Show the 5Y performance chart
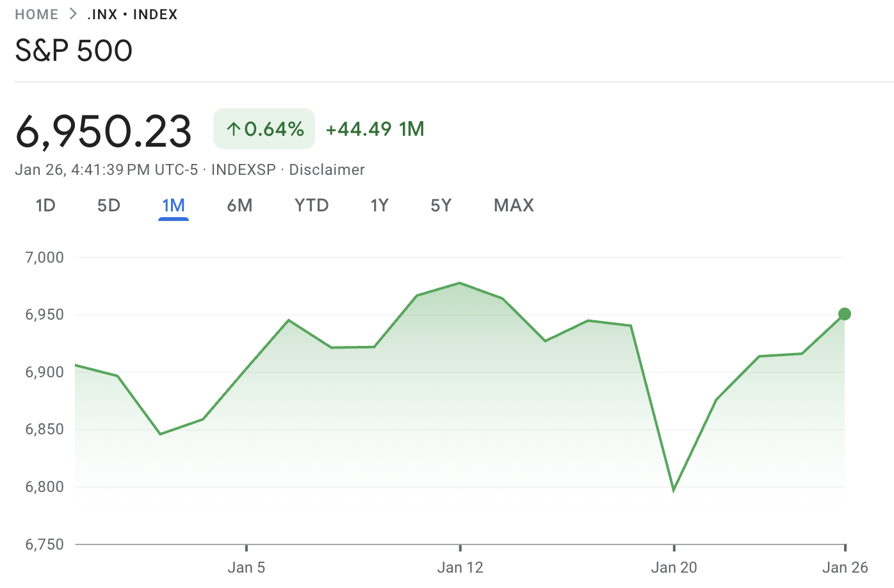Viewport: 894px width, 588px height. pos(441,205)
